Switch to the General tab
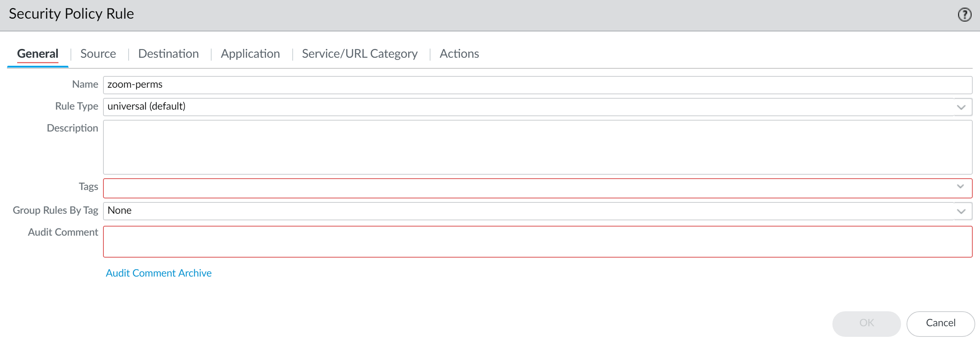 (38, 54)
